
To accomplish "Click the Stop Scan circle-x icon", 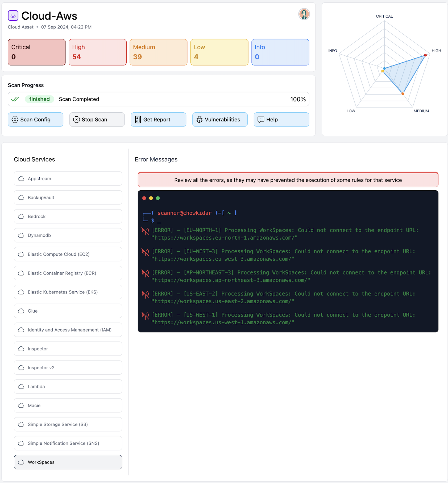I will pyautogui.click(x=76, y=120).
